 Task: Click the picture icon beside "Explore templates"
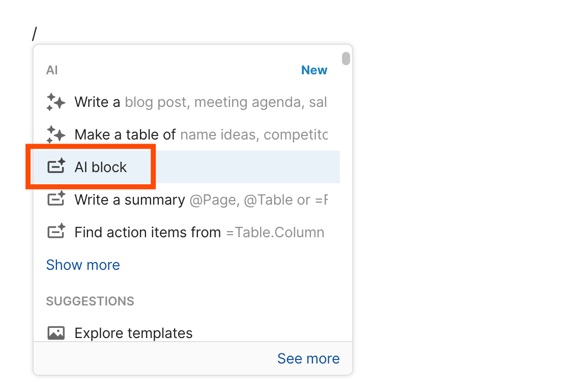(x=56, y=333)
